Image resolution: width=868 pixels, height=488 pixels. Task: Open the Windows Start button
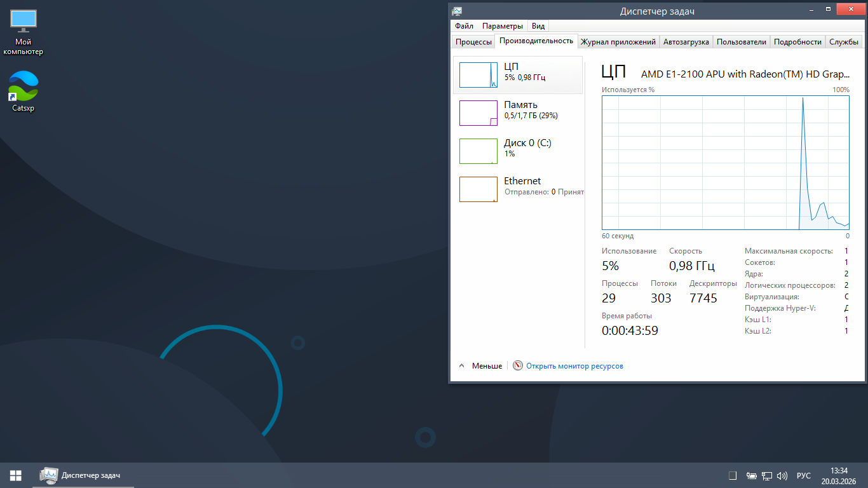pos(16,475)
